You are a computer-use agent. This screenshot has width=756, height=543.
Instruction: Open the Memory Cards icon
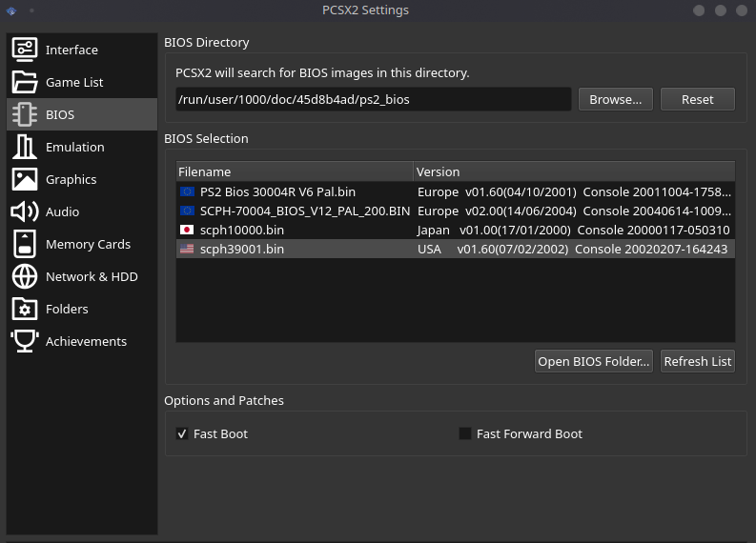[x=25, y=244]
